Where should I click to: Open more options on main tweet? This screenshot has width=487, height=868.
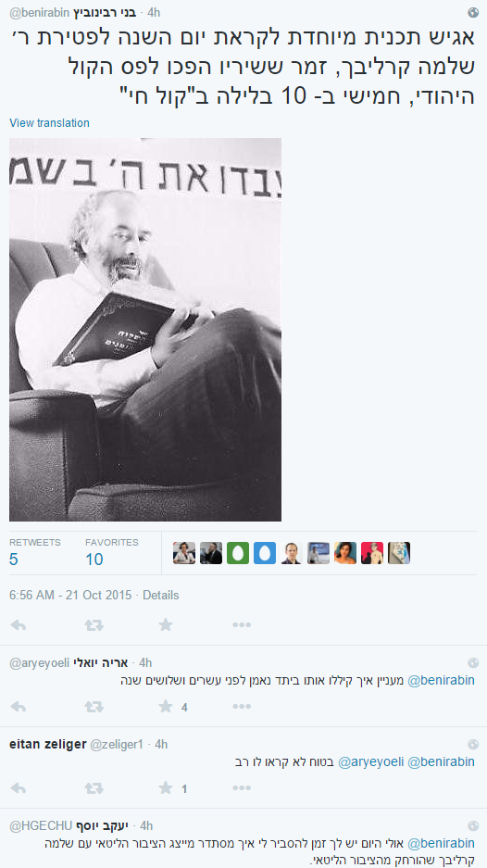point(242,625)
